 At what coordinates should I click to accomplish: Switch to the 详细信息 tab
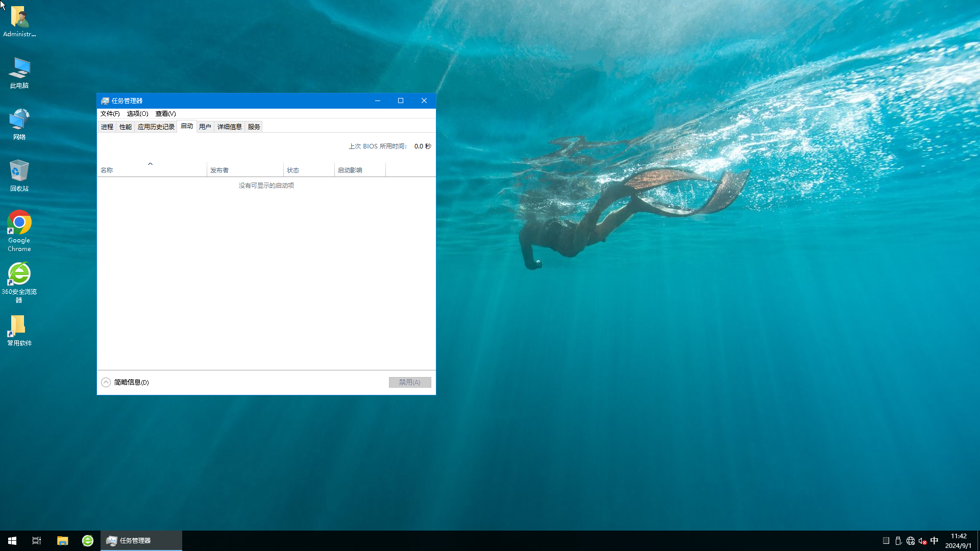[x=230, y=127]
